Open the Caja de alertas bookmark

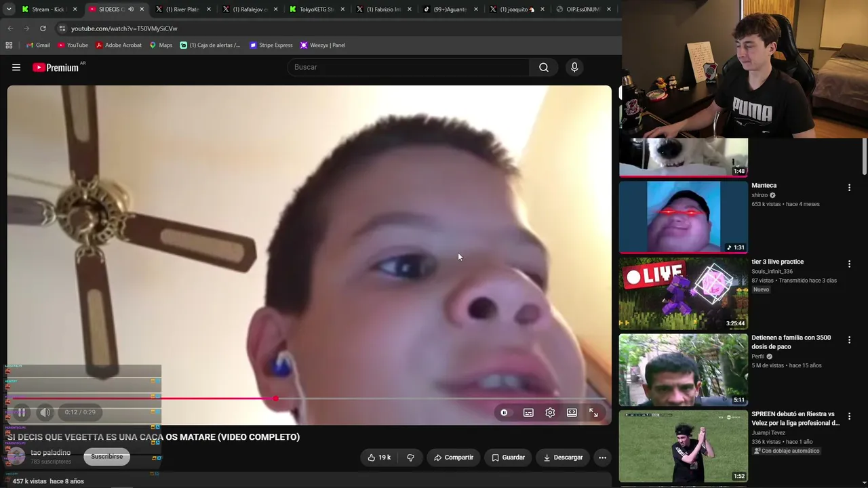tap(210, 45)
